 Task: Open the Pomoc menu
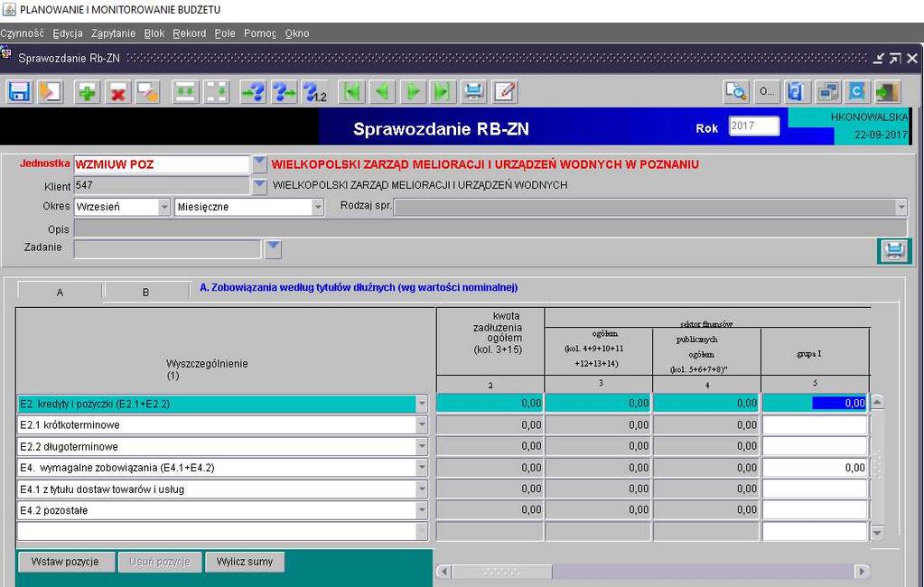260,33
